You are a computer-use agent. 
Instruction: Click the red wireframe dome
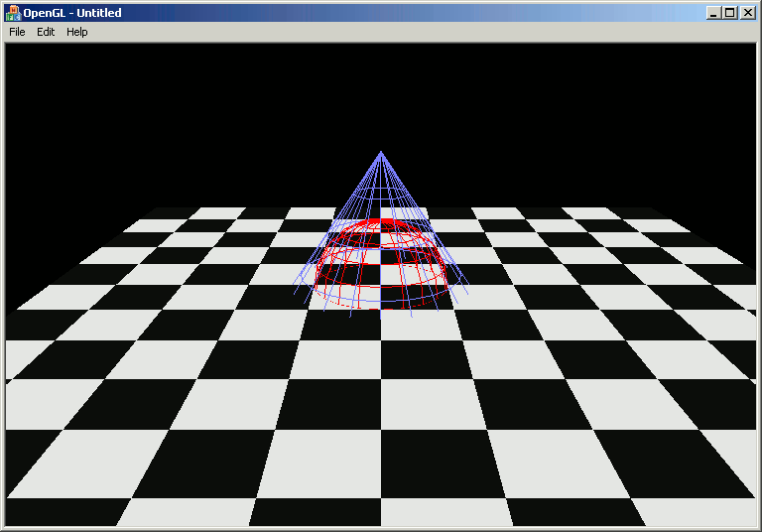tap(381, 264)
